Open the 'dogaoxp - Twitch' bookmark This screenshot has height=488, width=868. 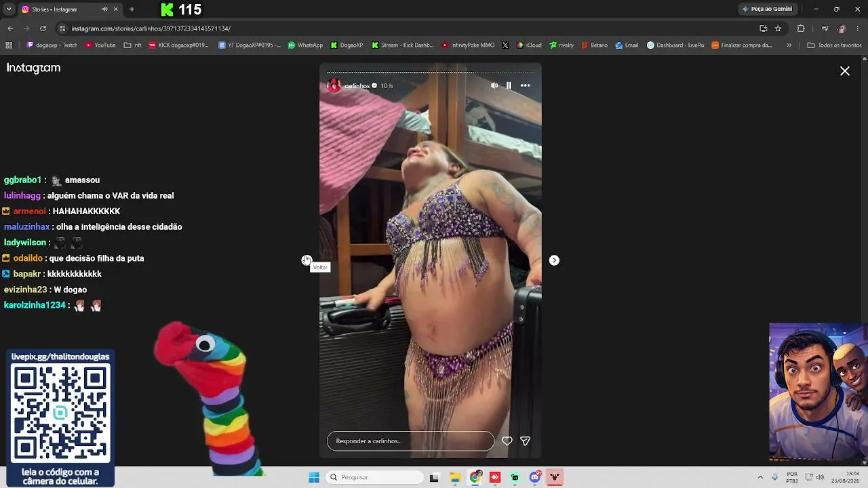(x=52, y=45)
